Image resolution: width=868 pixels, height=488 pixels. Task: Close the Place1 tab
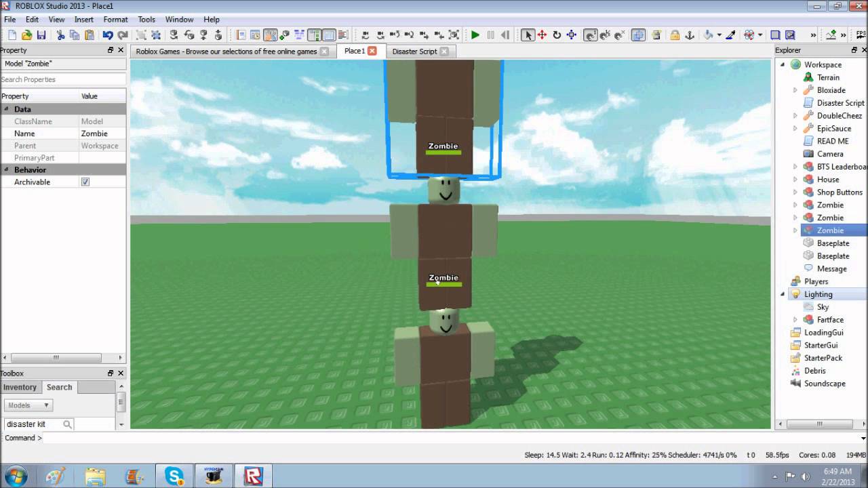coord(372,51)
